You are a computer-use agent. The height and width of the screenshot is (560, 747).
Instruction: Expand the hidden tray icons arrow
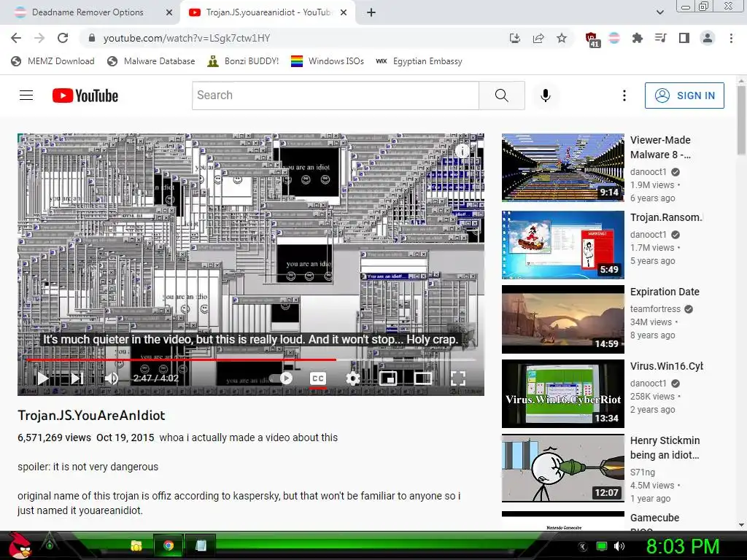(583, 547)
